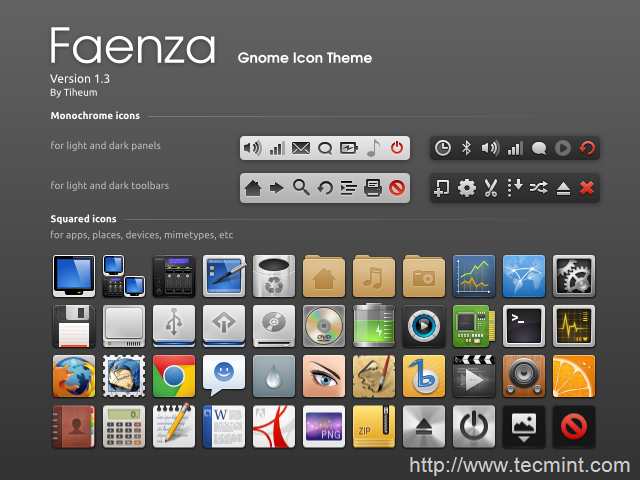Screen dimensions: 640x480
Task: Select the Thunderbird mail stamp icon
Action: coord(124,376)
